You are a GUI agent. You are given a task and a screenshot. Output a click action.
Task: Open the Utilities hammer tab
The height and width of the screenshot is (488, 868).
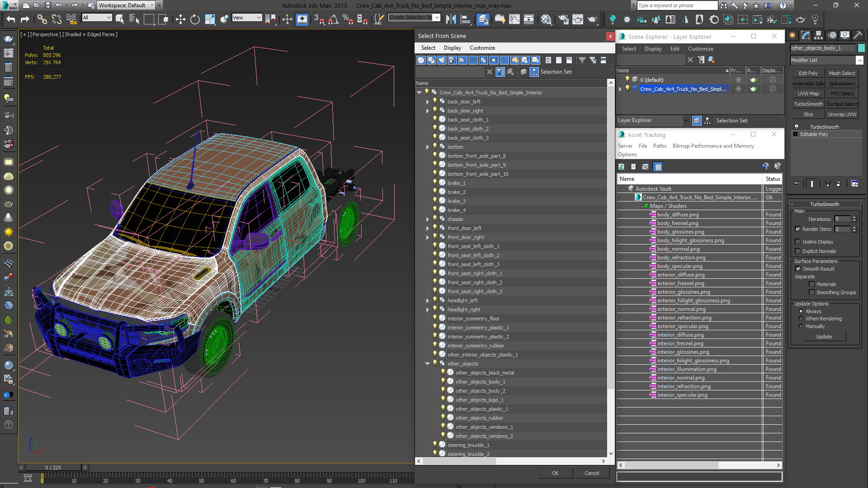(858, 35)
